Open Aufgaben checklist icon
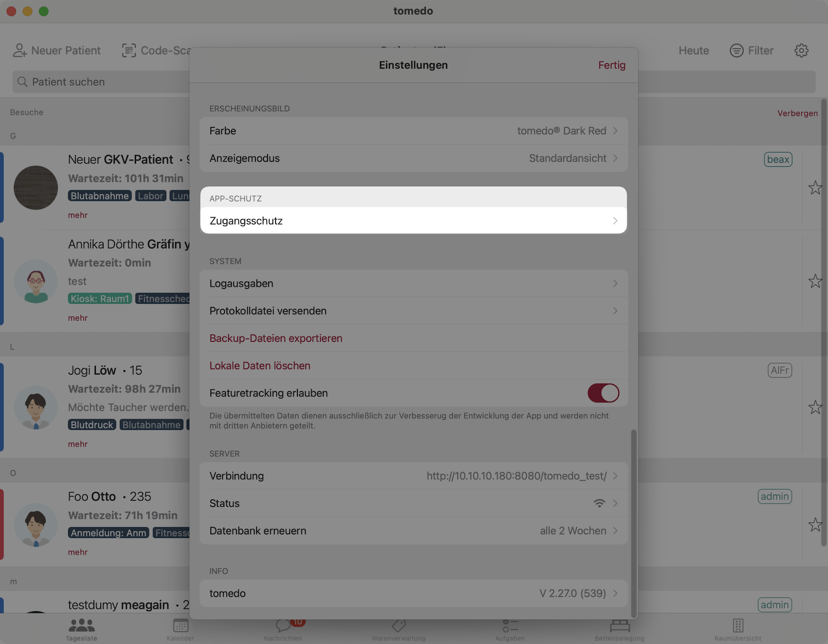 pyautogui.click(x=510, y=626)
